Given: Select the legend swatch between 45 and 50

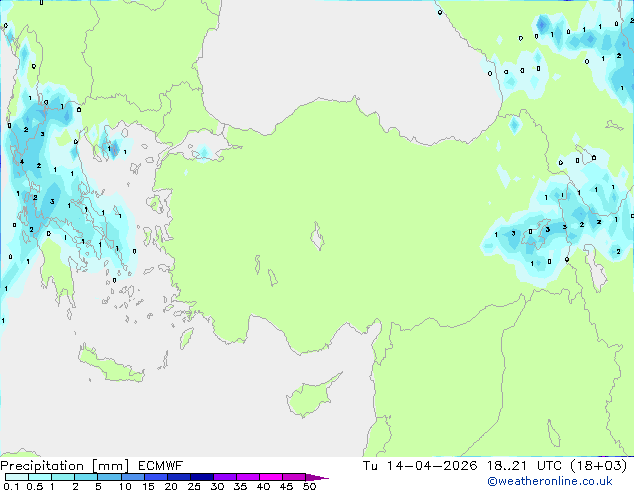Looking at the screenshot, I should click(294, 477).
